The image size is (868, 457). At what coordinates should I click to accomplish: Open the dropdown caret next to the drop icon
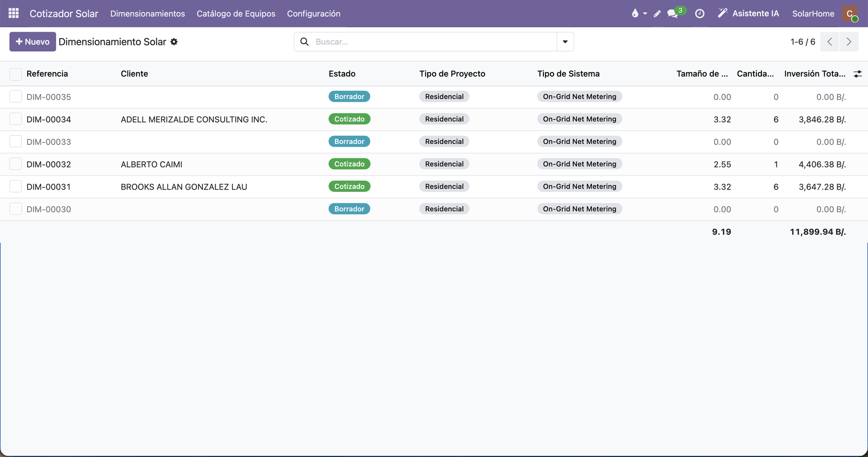click(x=645, y=14)
